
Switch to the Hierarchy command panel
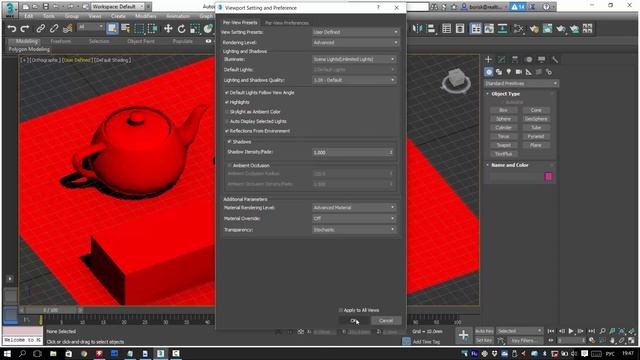tap(515, 60)
